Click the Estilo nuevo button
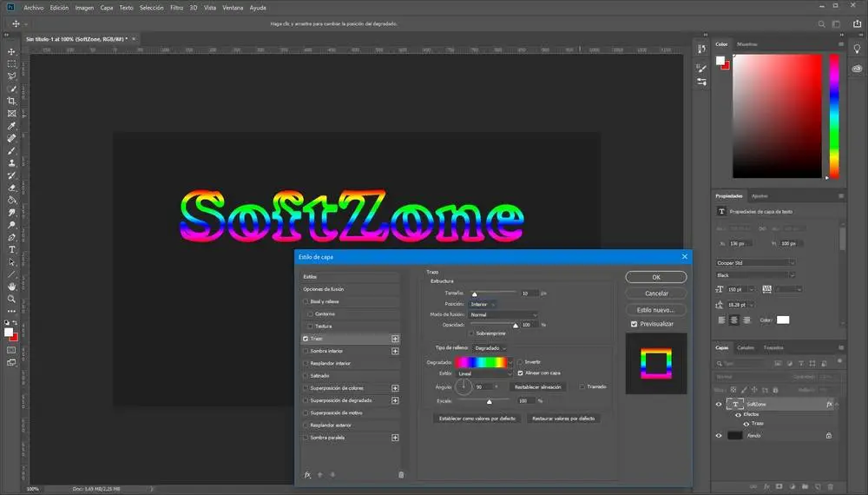The image size is (868, 495). [x=656, y=310]
